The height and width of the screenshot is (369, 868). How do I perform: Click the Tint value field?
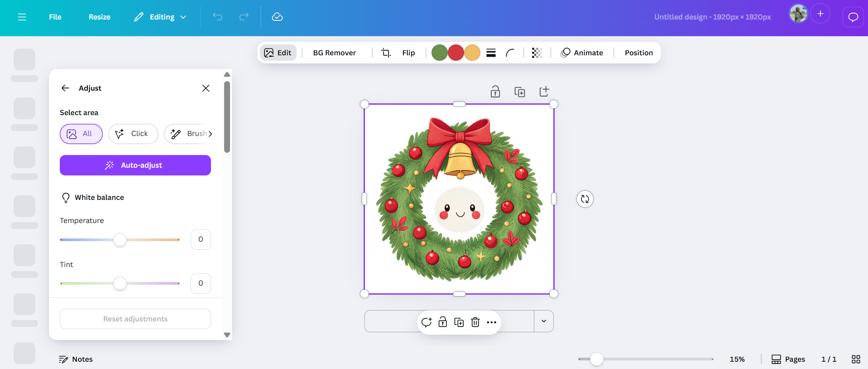(201, 283)
